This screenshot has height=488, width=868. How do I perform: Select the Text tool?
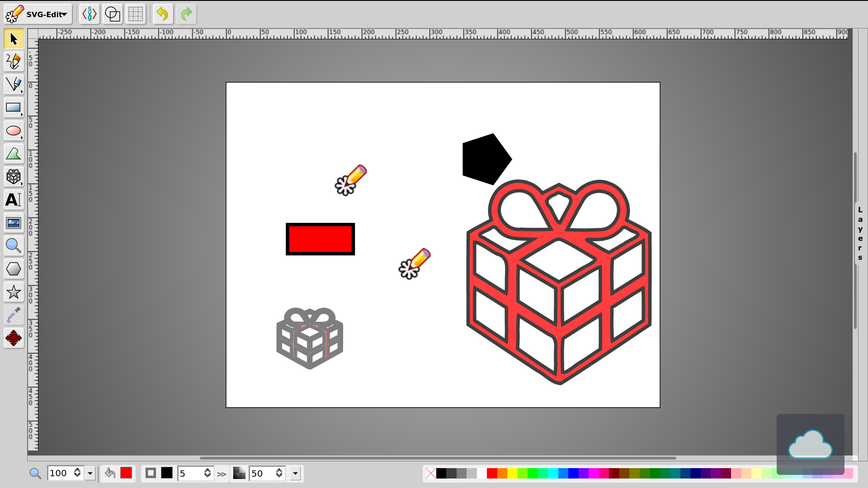click(14, 200)
